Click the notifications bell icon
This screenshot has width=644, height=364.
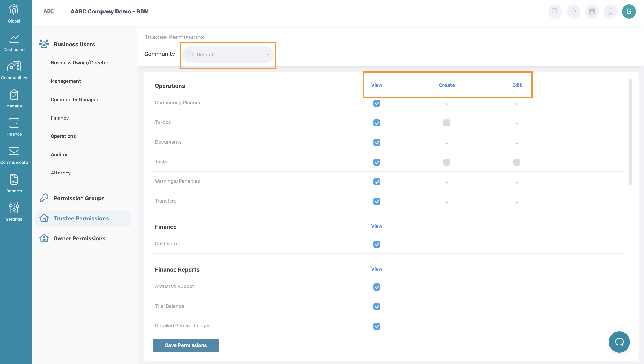click(x=573, y=11)
